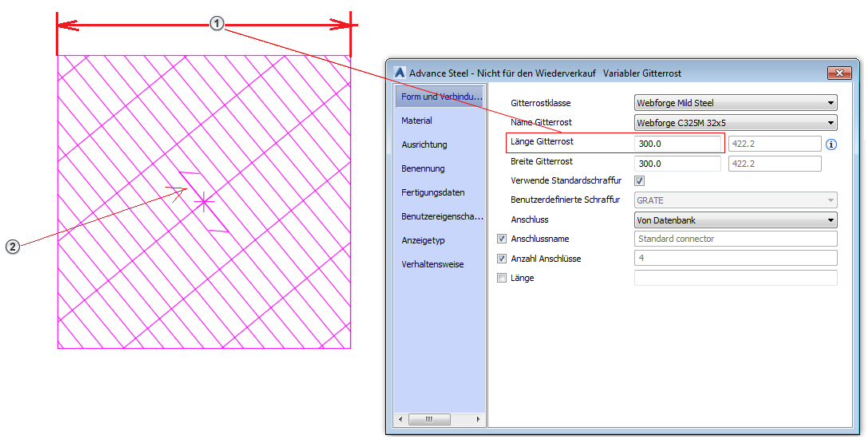Viewport: 868px width, 443px height.
Task: Toggle Verwende Standardschraffur checkbox
Action: coord(639,180)
